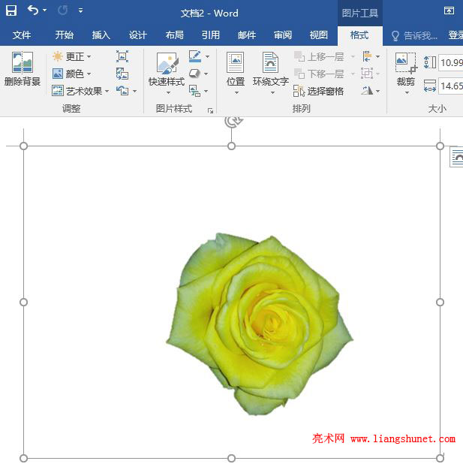The image size is (463, 476).
Task: Open the 快速样式 quick styles gallery
Action: pyautogui.click(x=167, y=73)
